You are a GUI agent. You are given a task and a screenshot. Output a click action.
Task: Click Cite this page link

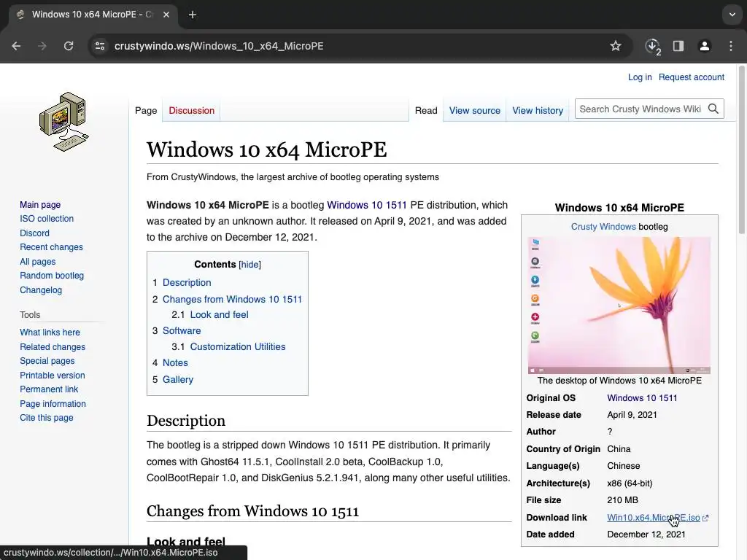coord(47,418)
